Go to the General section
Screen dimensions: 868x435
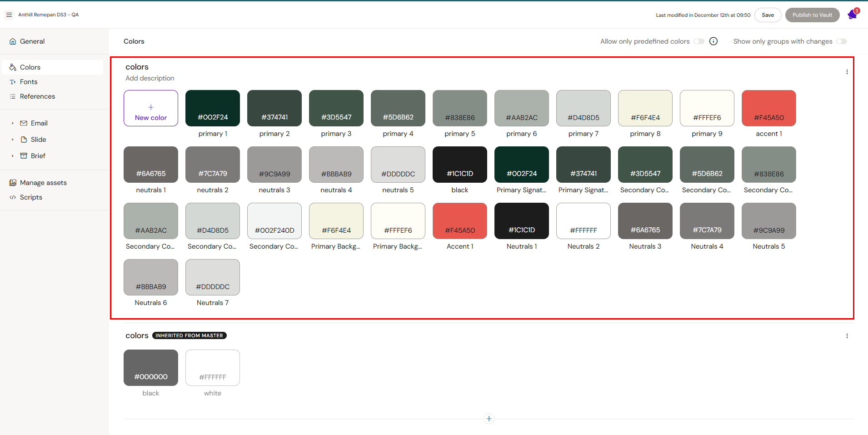click(x=32, y=41)
